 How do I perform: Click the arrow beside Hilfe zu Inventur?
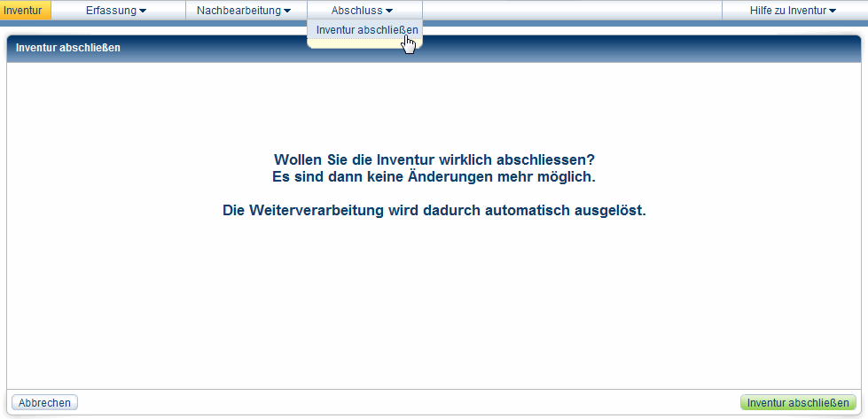tap(833, 11)
